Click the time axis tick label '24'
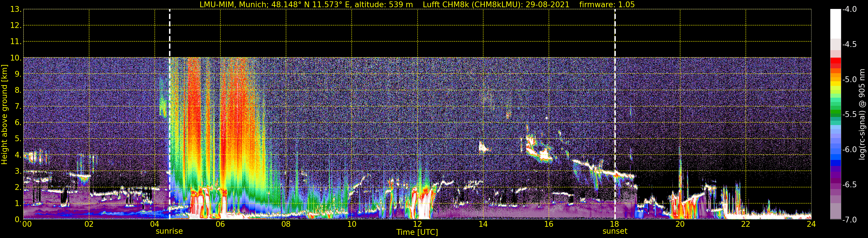This screenshot has width=868, height=238. [x=811, y=224]
